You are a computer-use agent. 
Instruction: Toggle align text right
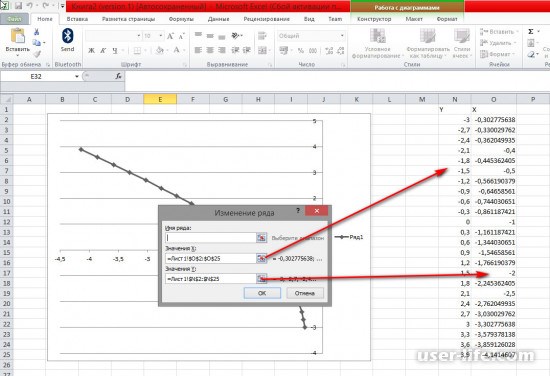[x=222, y=51]
